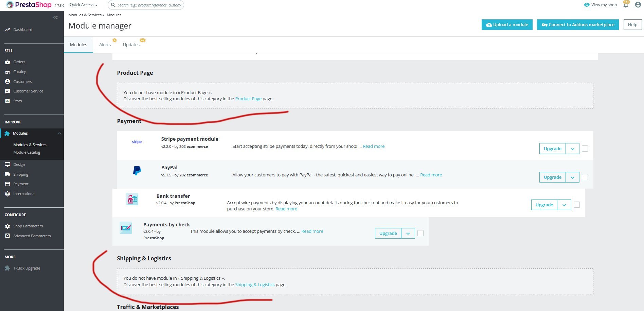
Task: Select the Stripe payment module checkbox
Action: (585, 149)
